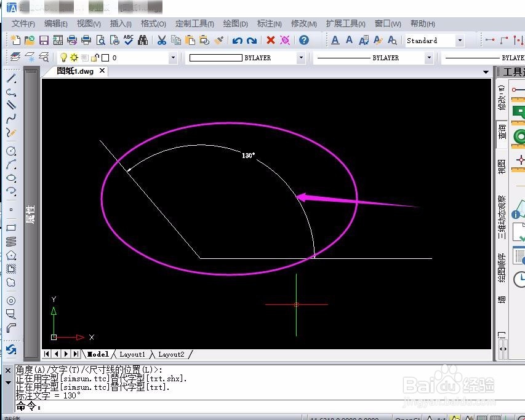Click the underlined A multiline text icon
Screen dimensions: 525x420
[335, 40]
